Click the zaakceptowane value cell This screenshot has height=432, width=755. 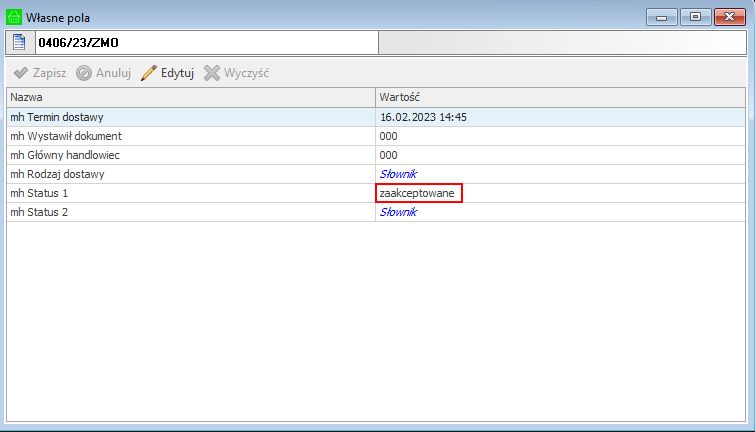418,193
